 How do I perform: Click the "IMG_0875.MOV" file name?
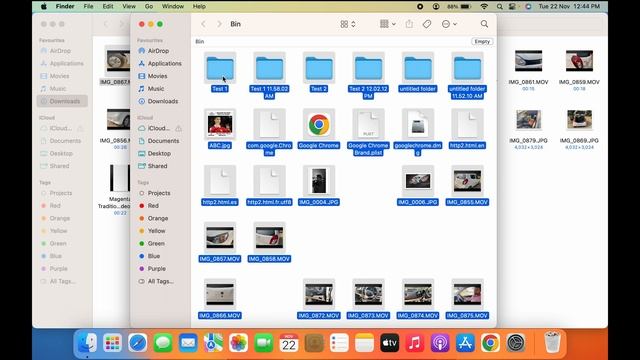pos(467,316)
